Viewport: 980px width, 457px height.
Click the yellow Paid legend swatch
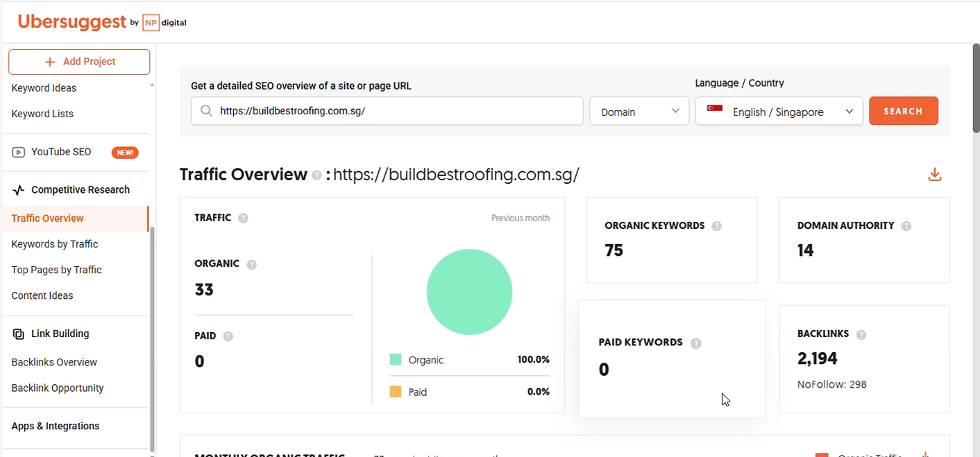[396, 392]
